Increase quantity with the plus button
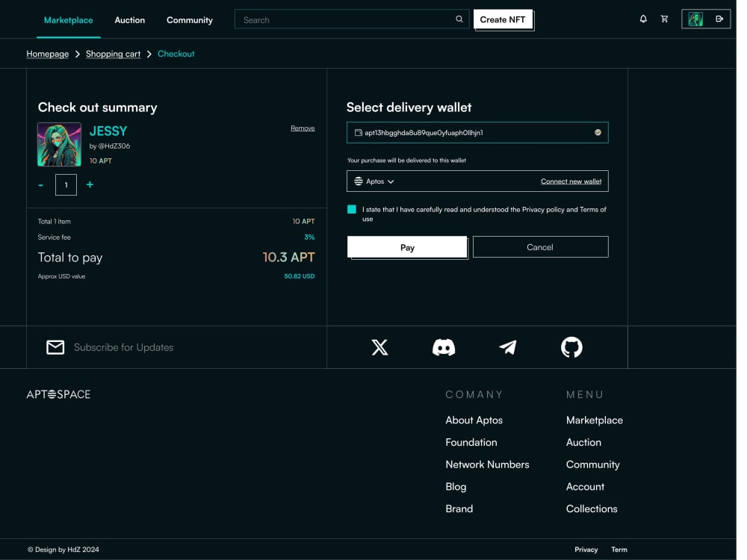This screenshot has width=747, height=560. (90, 184)
